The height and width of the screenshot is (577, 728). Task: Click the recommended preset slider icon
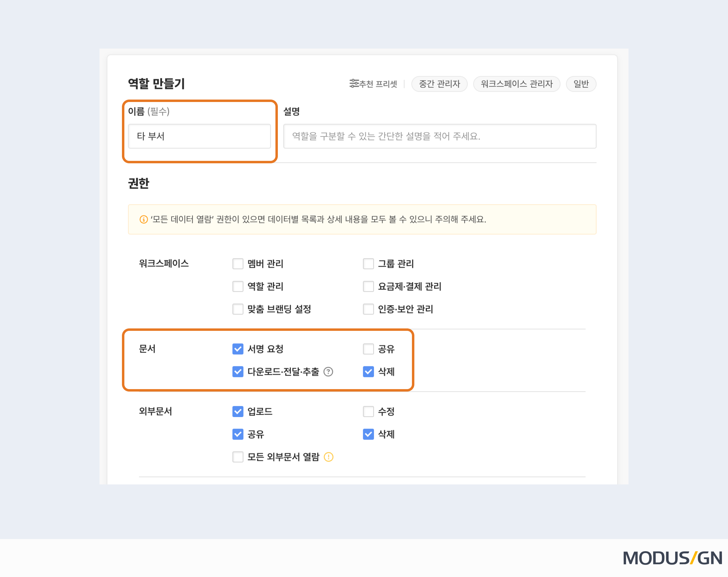pyautogui.click(x=354, y=83)
